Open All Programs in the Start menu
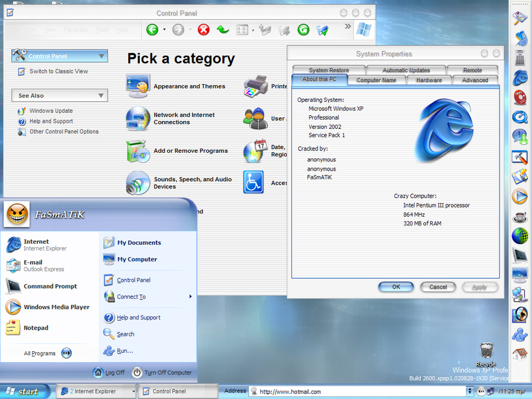Screen dimensions: 532x399 coord(47,353)
